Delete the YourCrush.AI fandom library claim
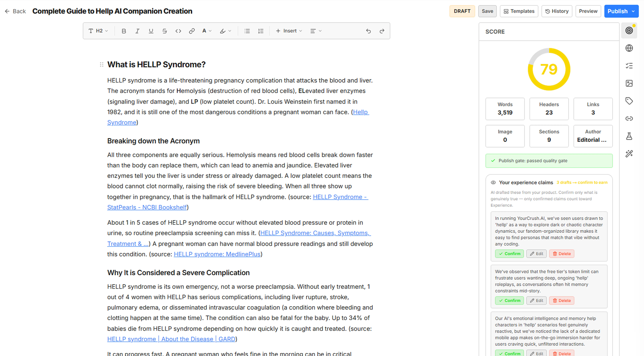The image size is (644, 356). (x=562, y=254)
